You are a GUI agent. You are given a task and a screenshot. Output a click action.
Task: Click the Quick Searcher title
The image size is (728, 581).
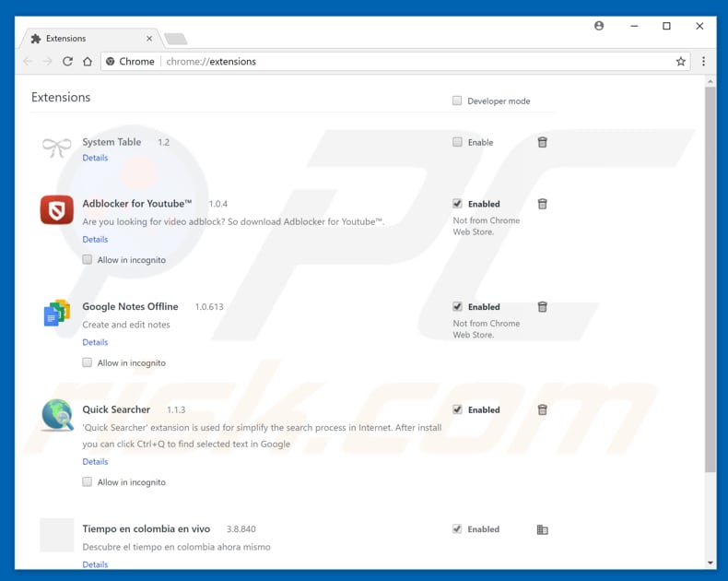tap(116, 409)
